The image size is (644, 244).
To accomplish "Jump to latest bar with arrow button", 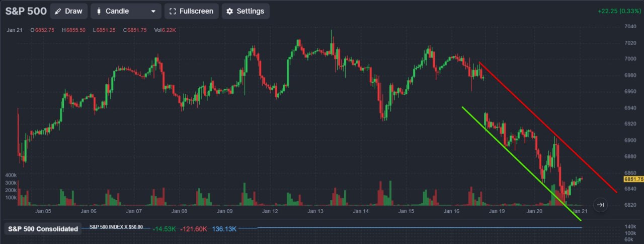I will (x=600, y=205).
